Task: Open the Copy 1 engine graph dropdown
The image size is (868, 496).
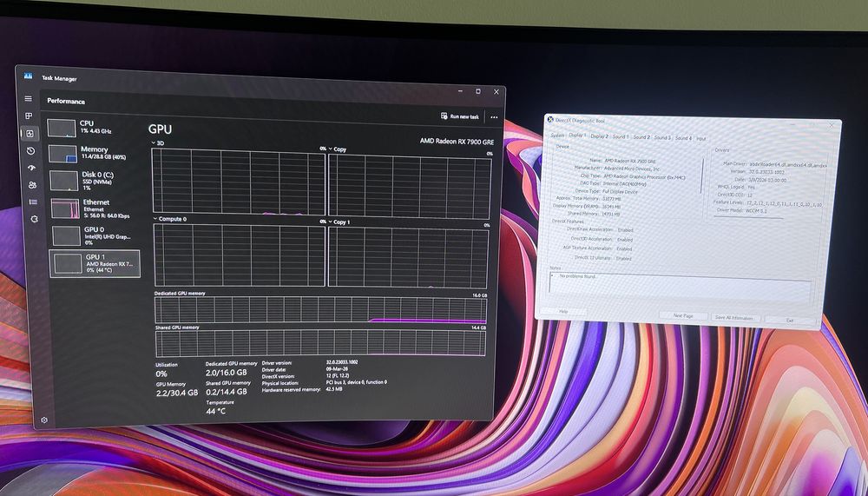Action: [339, 222]
